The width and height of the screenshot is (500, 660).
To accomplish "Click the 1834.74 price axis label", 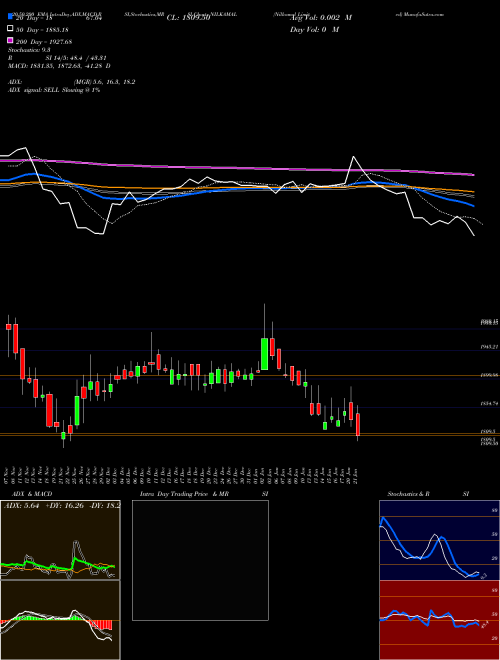I will point(490,403).
